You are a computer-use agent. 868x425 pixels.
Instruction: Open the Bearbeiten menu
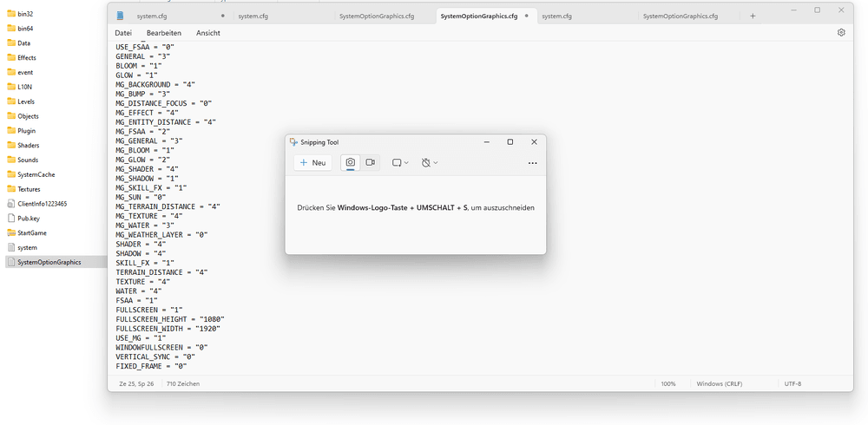[164, 33]
